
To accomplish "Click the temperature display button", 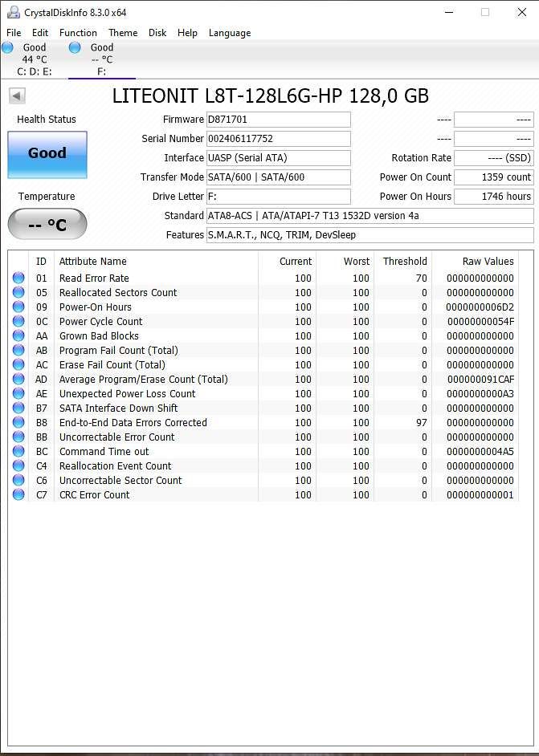I will pyautogui.click(x=47, y=224).
